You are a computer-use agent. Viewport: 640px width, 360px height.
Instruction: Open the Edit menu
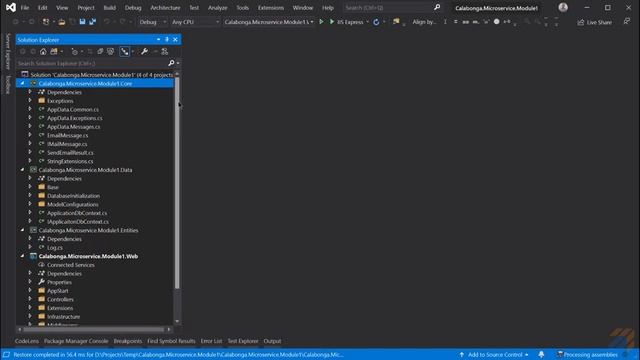[x=42, y=8]
